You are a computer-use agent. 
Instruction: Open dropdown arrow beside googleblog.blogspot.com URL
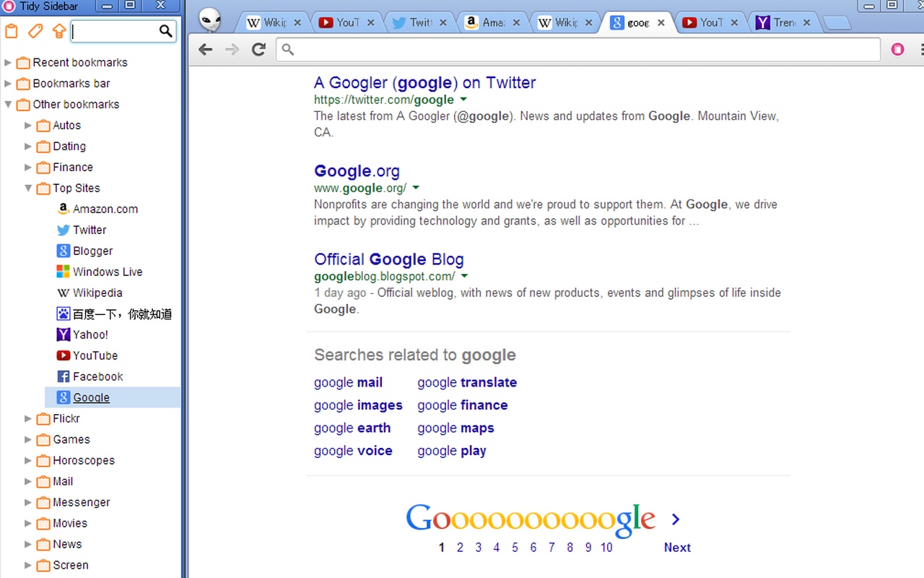coord(464,276)
